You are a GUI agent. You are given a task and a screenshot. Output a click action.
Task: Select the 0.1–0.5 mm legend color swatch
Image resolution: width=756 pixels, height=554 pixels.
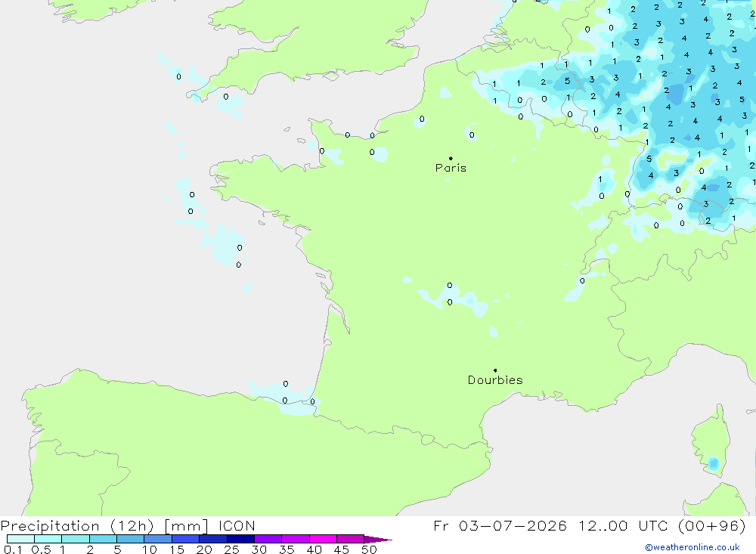pos(20,539)
